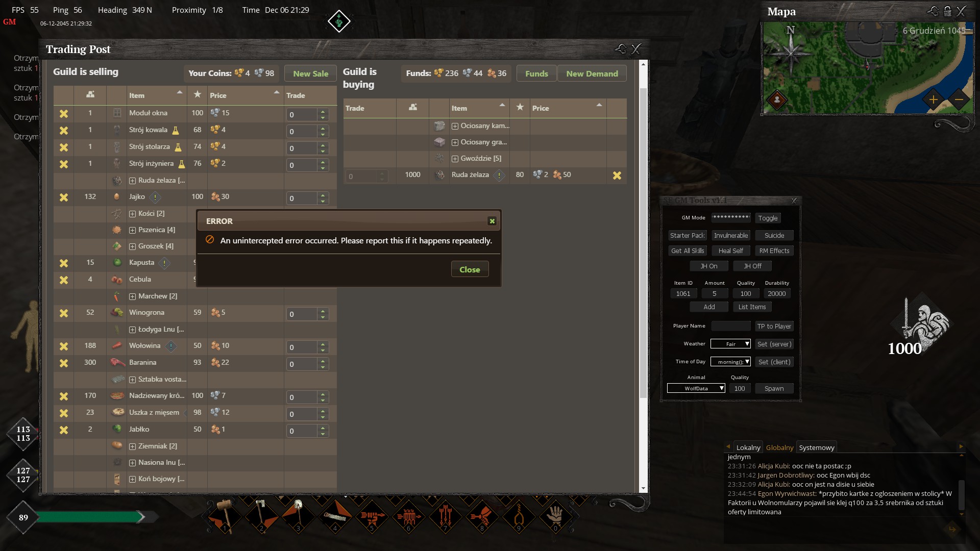980x551 pixels.
Task: Remove the Moduł okna sale with the X
Action: [64, 113]
